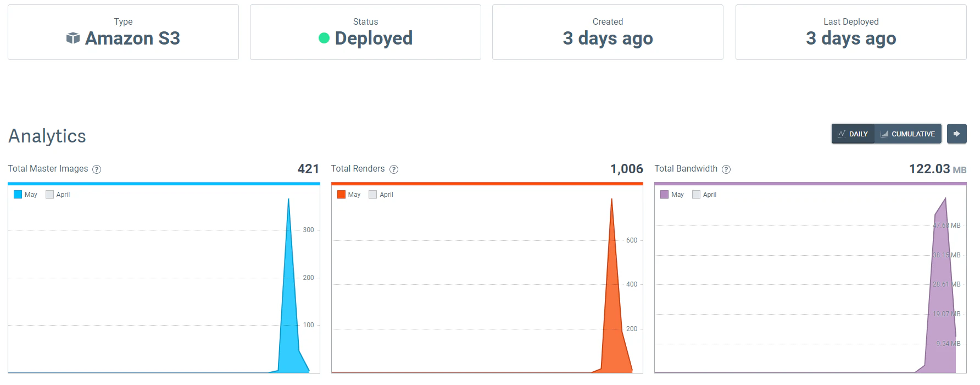The width and height of the screenshot is (980, 385).
Task: Click the 9.54 MB axis label
Action: 949,344
